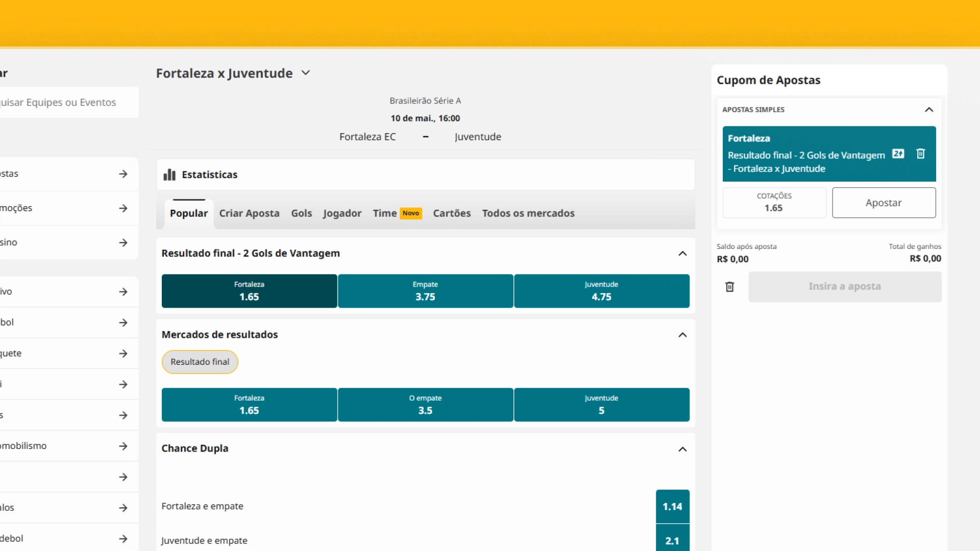The height and width of the screenshot is (551, 980).
Task: Open sidebar item 'quete'
Action: pyautogui.click(x=68, y=354)
